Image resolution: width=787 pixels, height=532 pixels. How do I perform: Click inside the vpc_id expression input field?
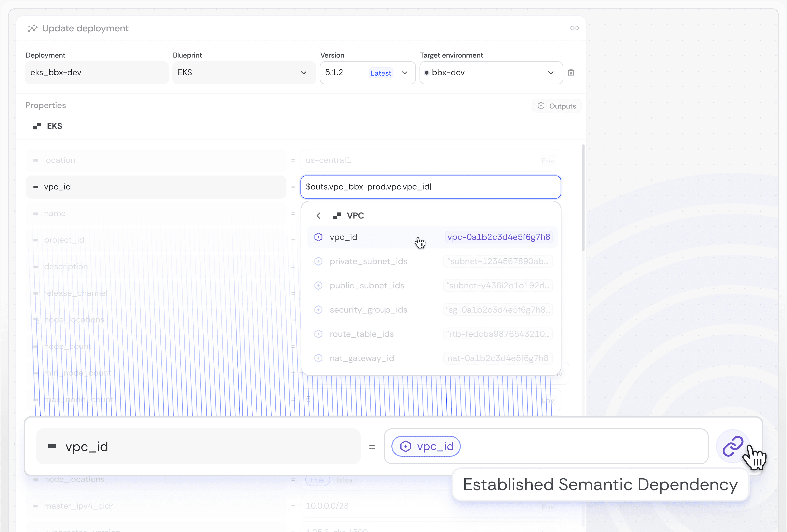coord(430,186)
